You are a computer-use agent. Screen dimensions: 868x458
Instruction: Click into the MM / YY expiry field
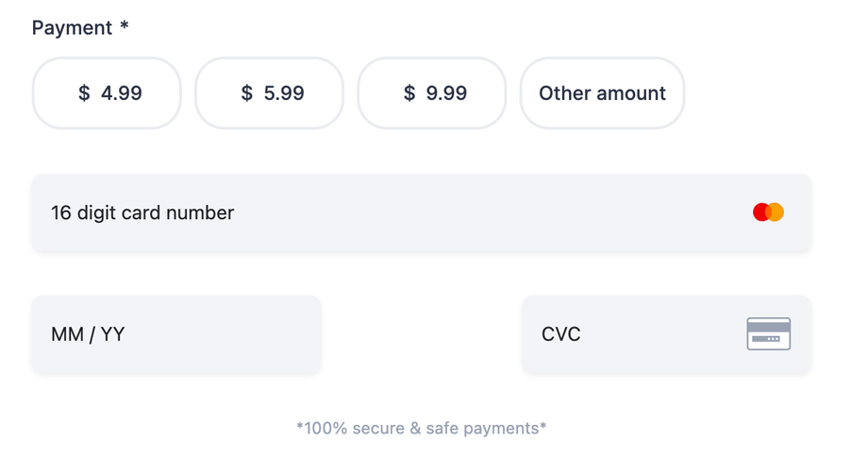tap(175, 334)
